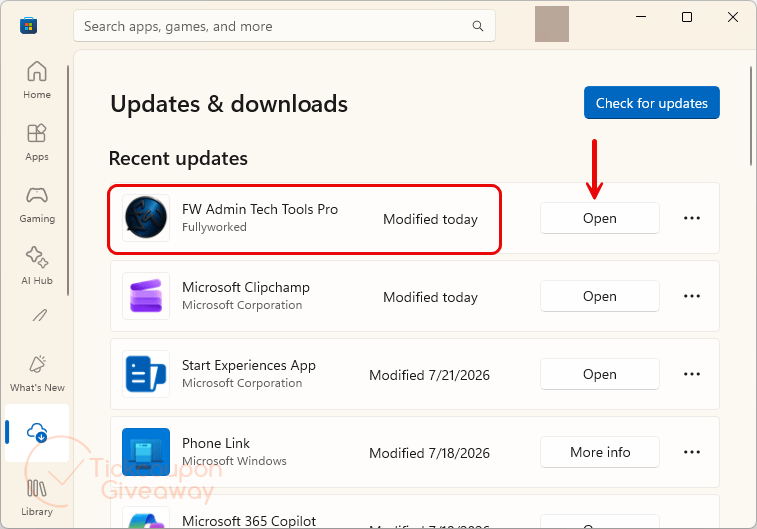Click the Microsoft Clipchamp app icon
The image size is (757, 529).
[146, 296]
